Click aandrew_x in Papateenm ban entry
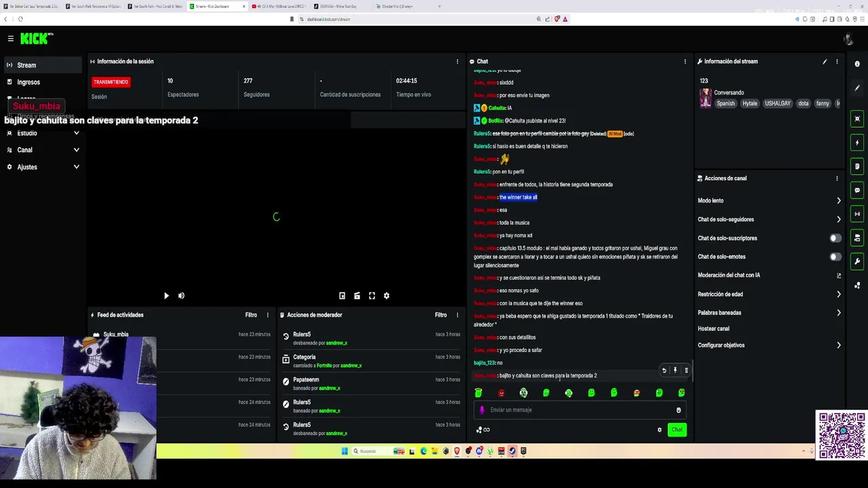Screen dimensions: 868x488 click(330, 388)
